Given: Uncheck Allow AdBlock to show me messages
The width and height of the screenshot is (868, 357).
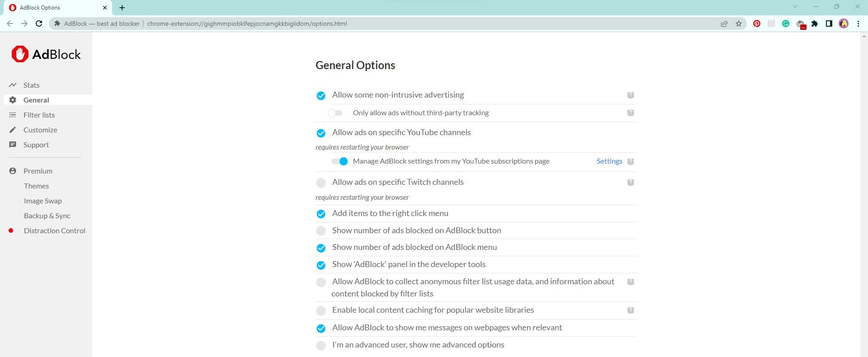Looking at the screenshot, I should 321,329.
